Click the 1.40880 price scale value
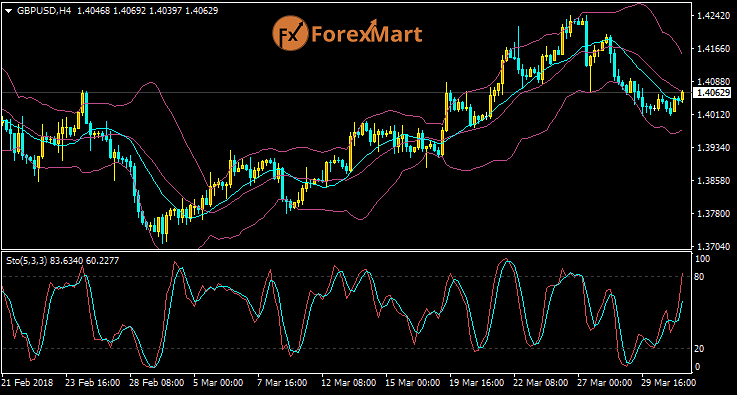737x395 pixels. 713,81
